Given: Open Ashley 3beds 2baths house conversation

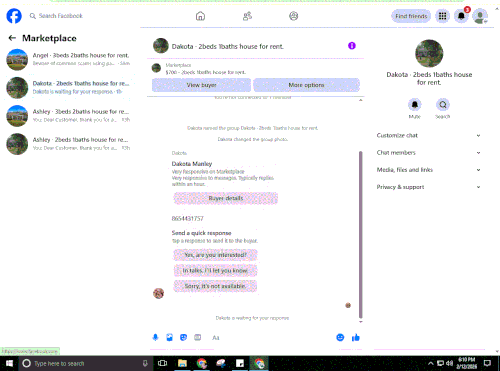Looking at the screenshot, I should tap(68, 115).
